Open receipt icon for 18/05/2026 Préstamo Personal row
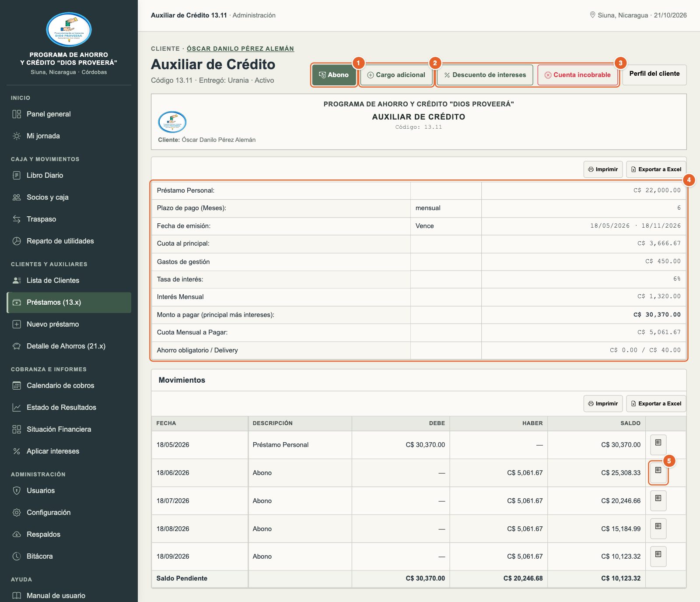This screenshot has height=602, width=700. coord(658,444)
